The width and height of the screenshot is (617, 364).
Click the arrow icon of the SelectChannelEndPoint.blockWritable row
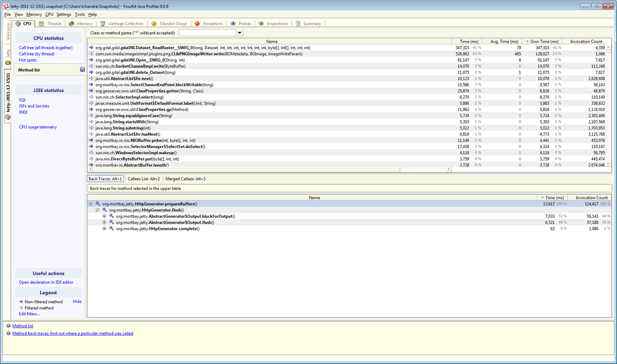coord(91,85)
